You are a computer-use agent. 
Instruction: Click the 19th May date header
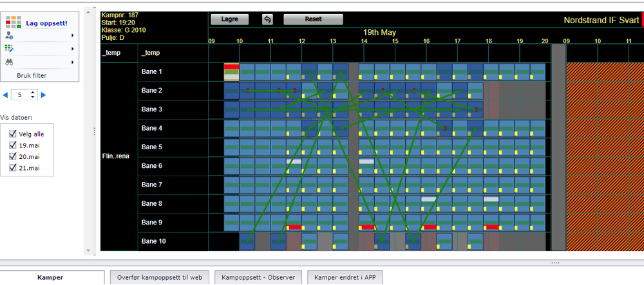379,32
